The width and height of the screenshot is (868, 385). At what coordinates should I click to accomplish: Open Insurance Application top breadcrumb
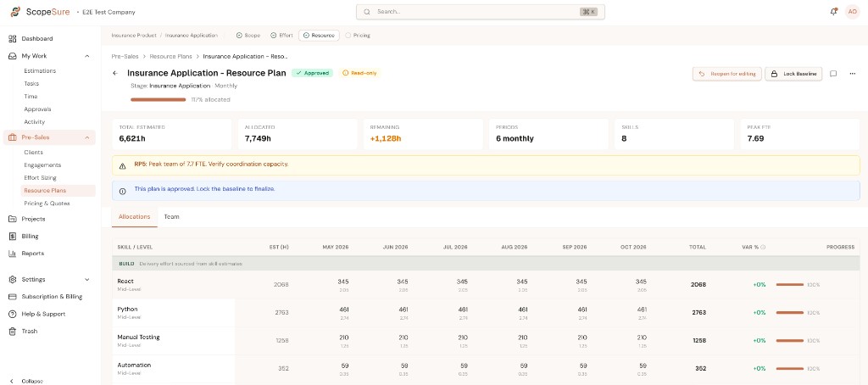pyautogui.click(x=192, y=36)
